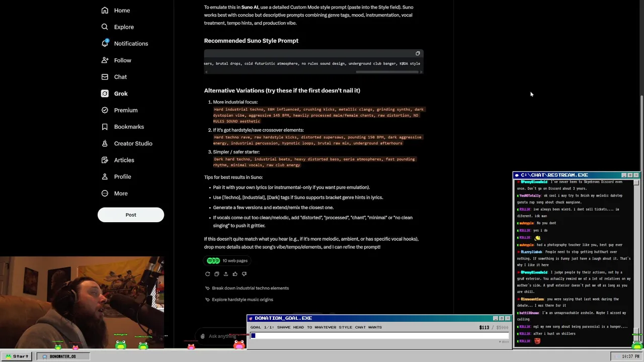Click the 'Dark hard techno, industrial beats' prompt
This screenshot has width=644, height=362.
coord(314,162)
